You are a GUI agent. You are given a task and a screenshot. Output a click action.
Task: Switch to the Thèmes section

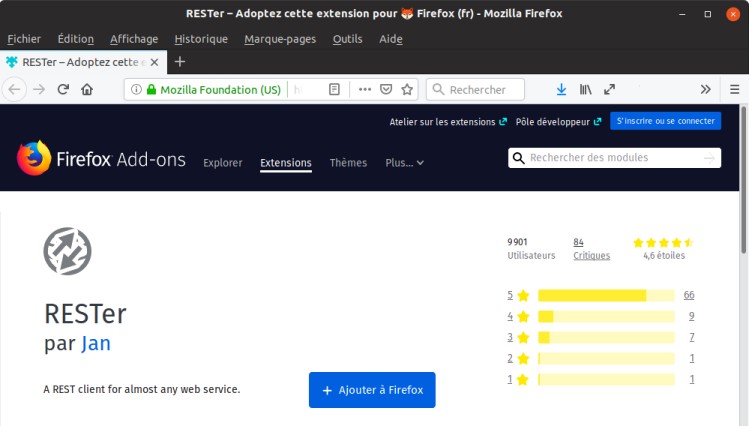(x=348, y=163)
